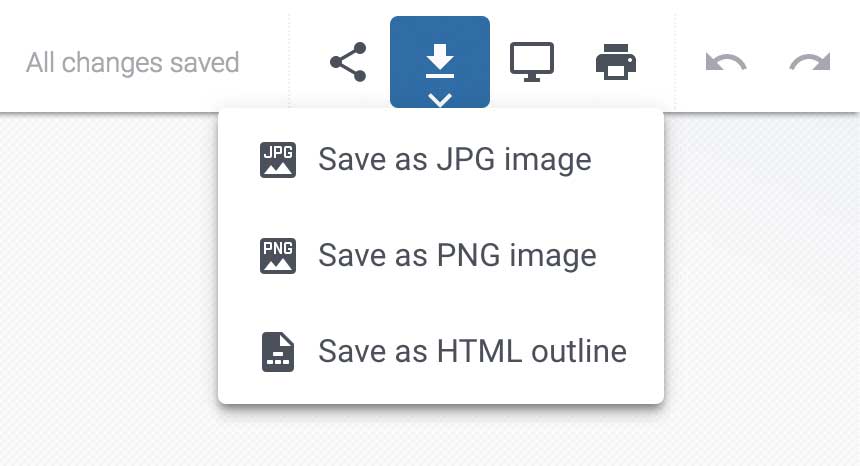Screen dimensions: 860x466
Task: Open the share mind map icon
Action: pos(348,62)
